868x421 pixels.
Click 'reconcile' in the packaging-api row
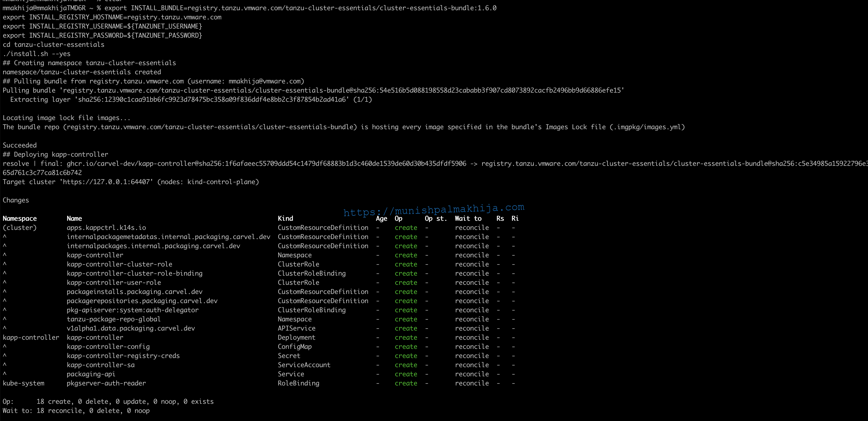pos(472,374)
